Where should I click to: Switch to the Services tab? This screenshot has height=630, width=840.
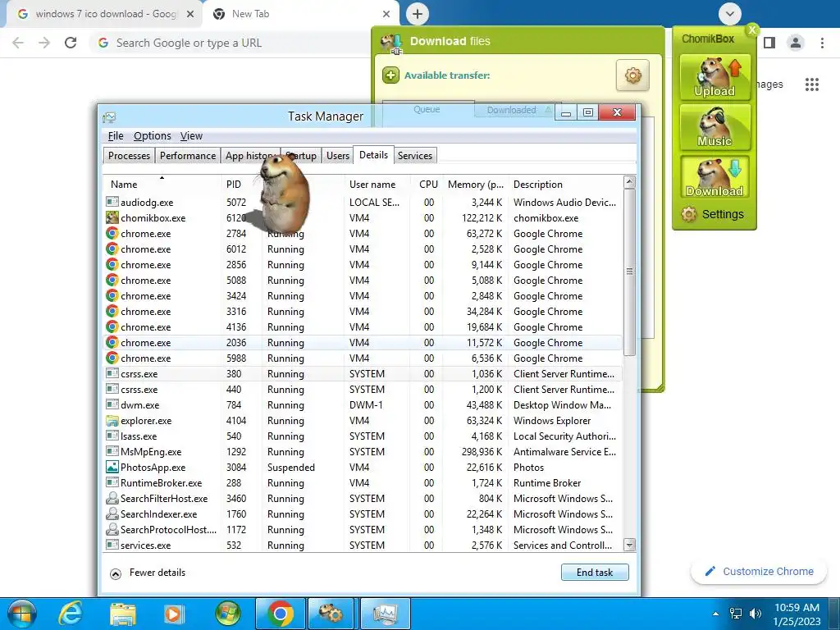coord(414,155)
